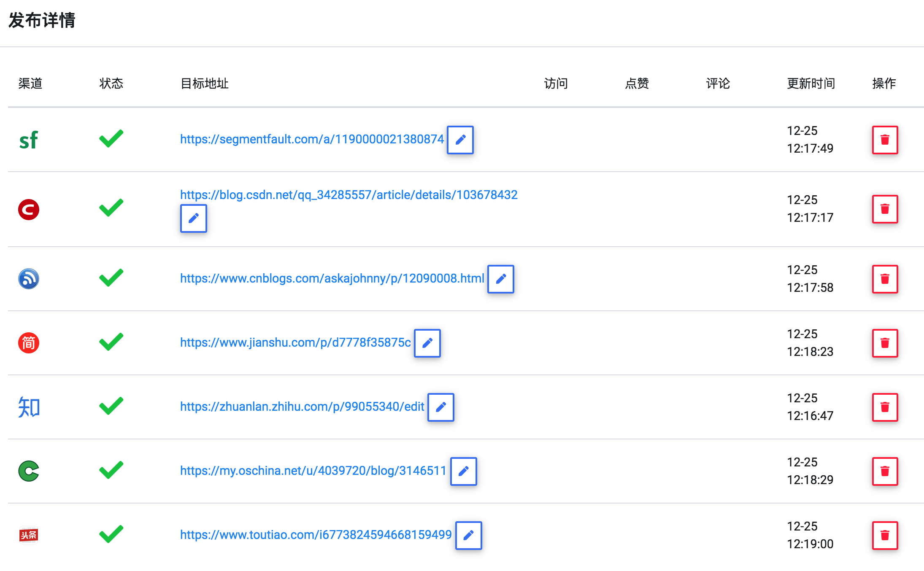The height and width of the screenshot is (571, 924).
Task: Edit the Zhihu article link
Action: [x=440, y=407]
